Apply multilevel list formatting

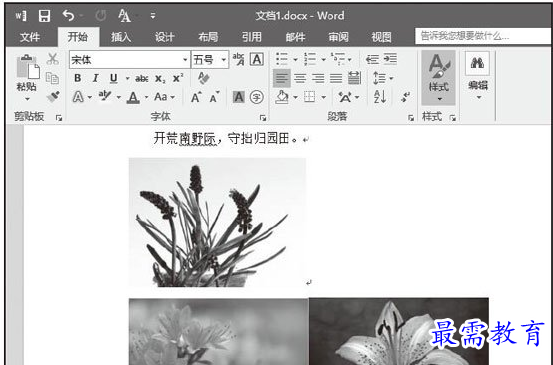click(338, 59)
